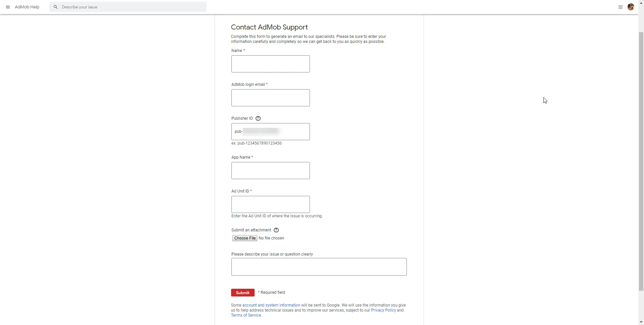
Task: Click the Ad Unit ID field
Action: pos(270,205)
